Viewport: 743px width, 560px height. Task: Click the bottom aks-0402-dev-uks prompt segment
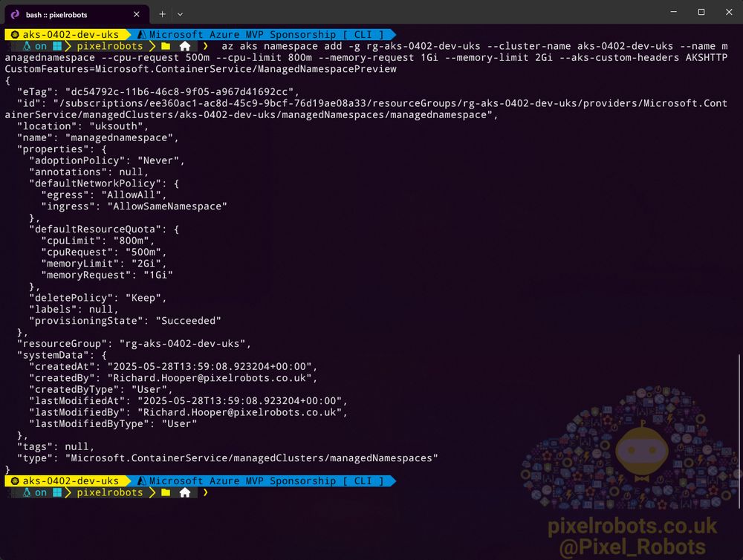66,481
